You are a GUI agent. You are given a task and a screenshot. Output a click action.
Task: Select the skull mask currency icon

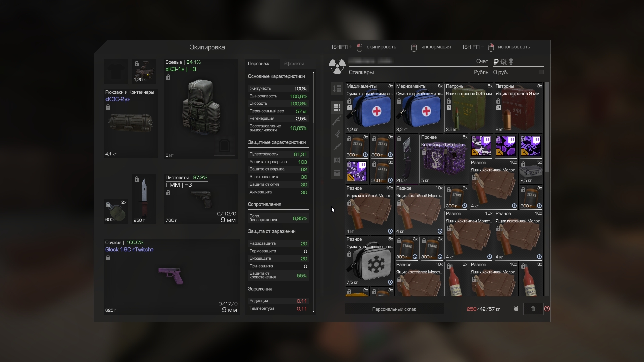pos(511,62)
